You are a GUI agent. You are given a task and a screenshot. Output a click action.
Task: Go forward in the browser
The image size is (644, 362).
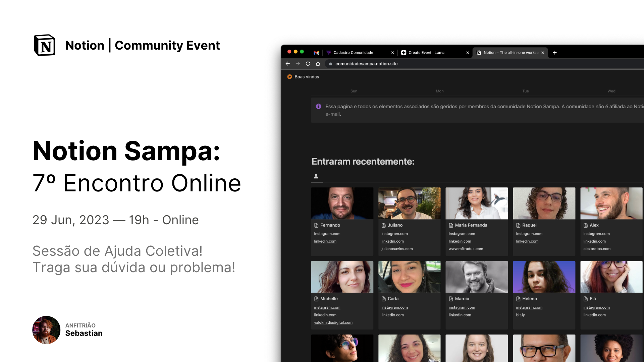pos(298,64)
